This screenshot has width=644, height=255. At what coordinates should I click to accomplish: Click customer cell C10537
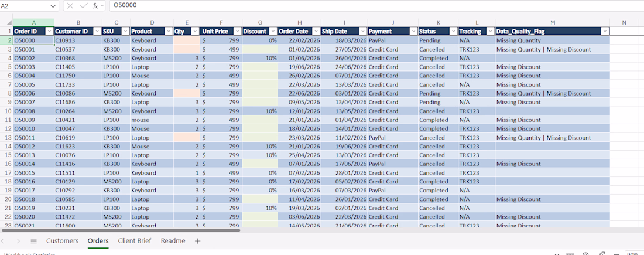tap(78, 49)
